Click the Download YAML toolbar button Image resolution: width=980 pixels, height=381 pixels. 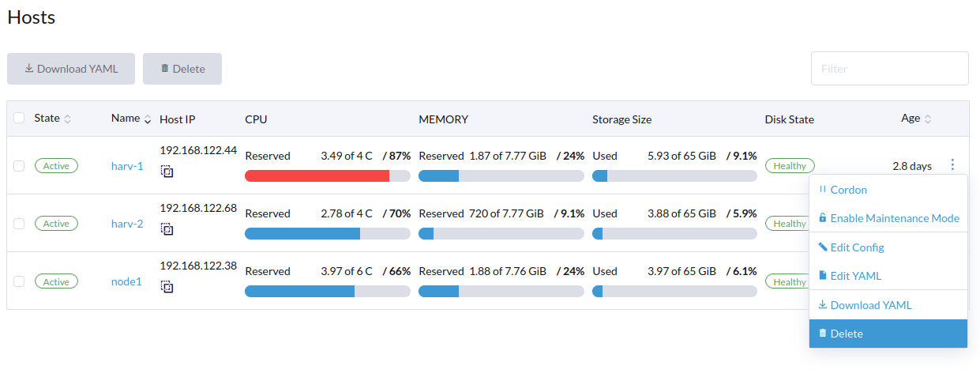71,69
